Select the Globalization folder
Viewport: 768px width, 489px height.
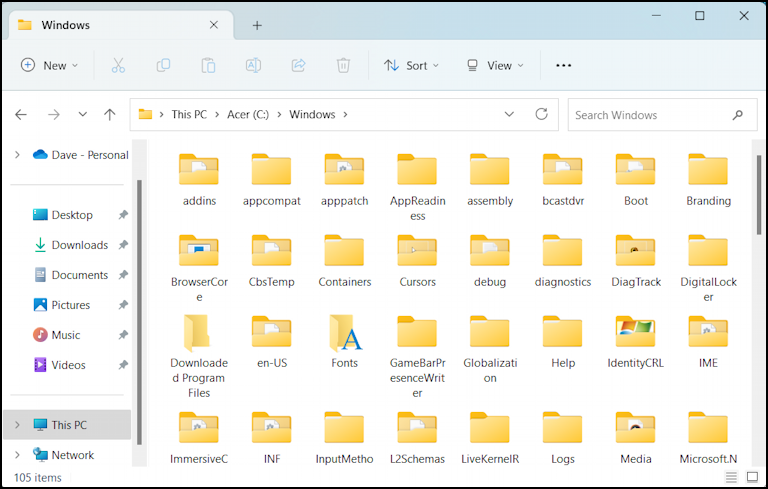pos(490,349)
